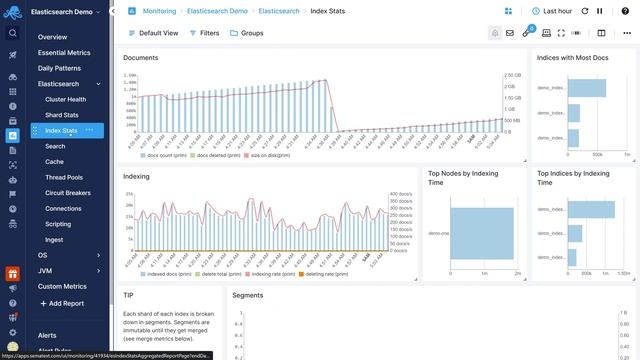Image resolution: width=640 pixels, height=360 pixels.
Task: Click the orange gift icon
Action: (x=13, y=274)
